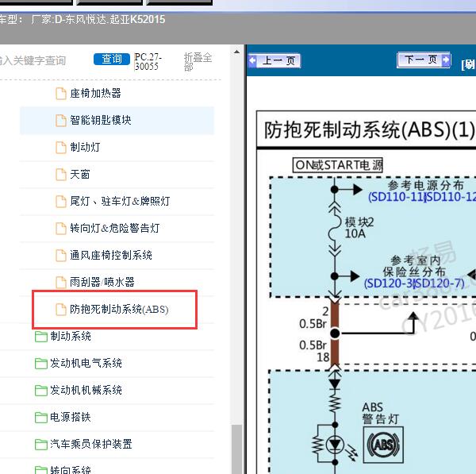This screenshot has width=476, height=474.
Task: Open the 座椅加热器 document
Action: (95, 93)
